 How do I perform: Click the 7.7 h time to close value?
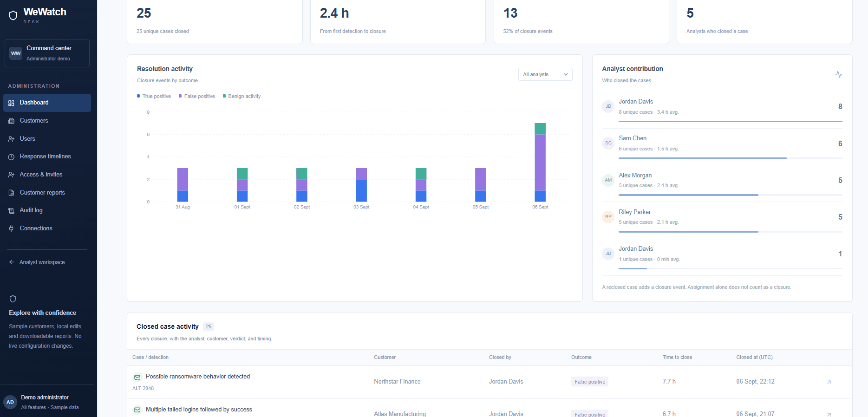click(669, 382)
